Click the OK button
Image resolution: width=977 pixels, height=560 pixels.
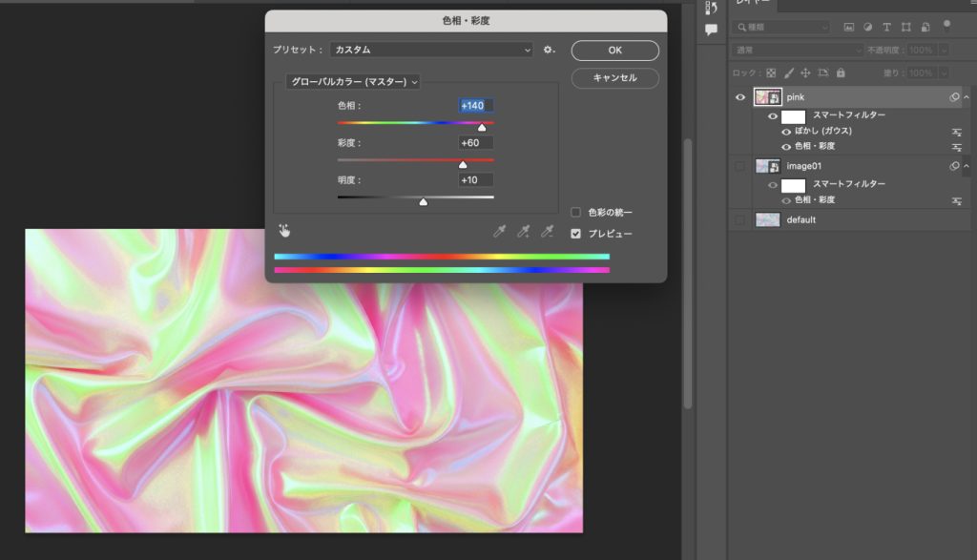614,51
